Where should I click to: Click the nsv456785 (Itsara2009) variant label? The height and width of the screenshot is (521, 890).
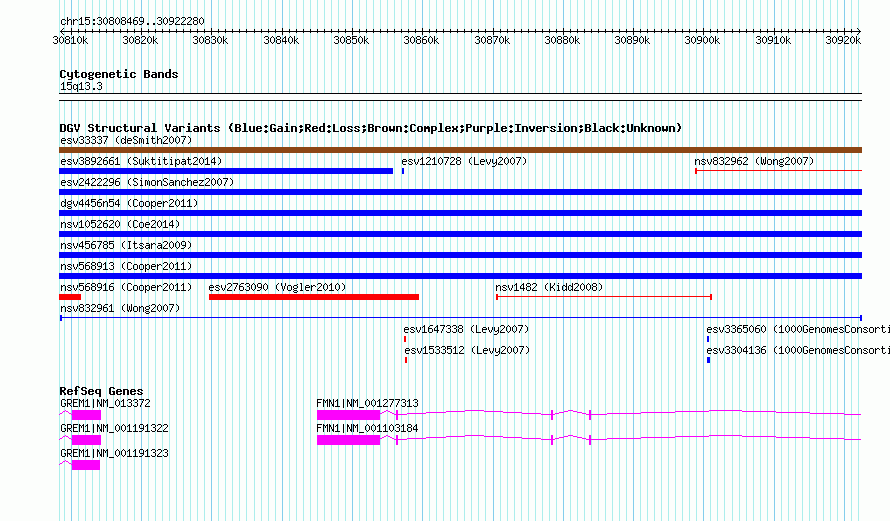[126, 245]
